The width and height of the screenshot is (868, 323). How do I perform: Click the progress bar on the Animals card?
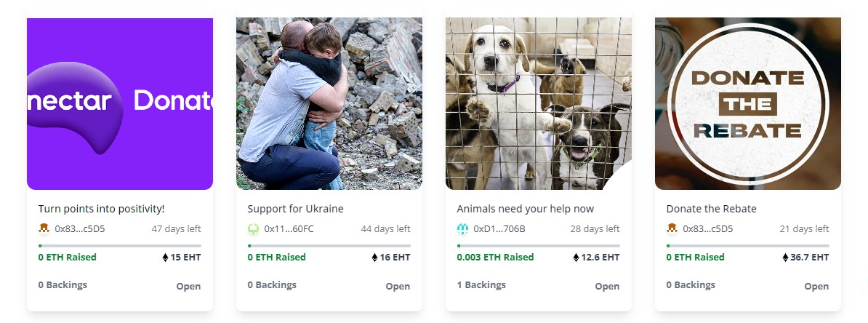[x=539, y=245]
